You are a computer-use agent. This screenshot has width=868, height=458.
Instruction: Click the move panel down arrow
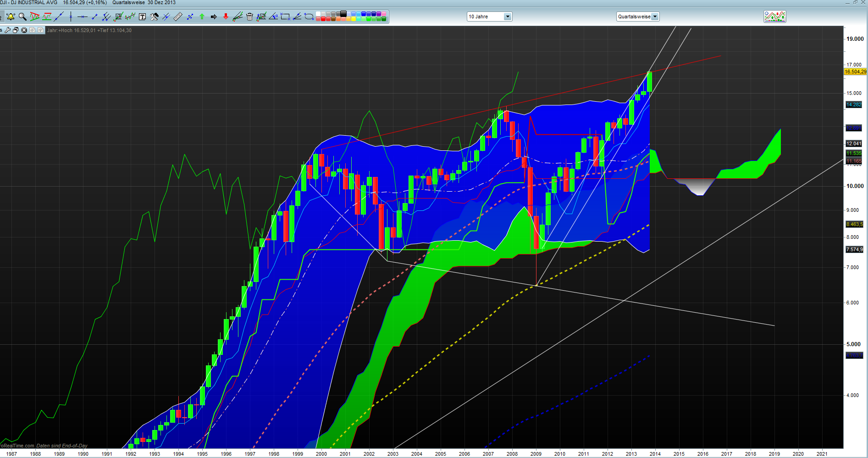coord(32,30)
